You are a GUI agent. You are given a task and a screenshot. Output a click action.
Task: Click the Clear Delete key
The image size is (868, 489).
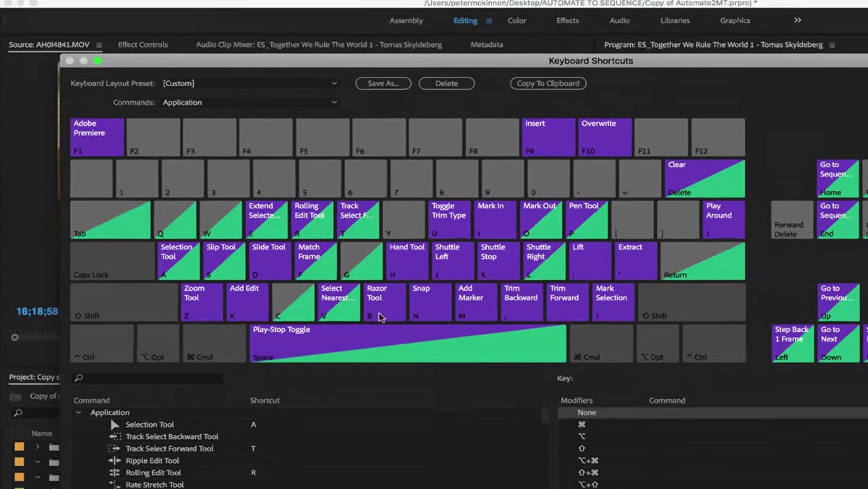click(x=705, y=179)
